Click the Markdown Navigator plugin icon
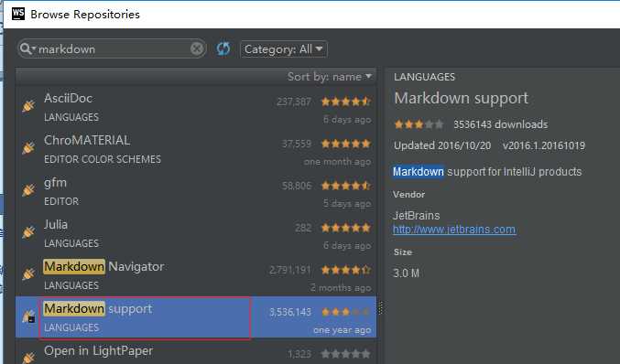The width and height of the screenshot is (620, 364). (x=29, y=273)
